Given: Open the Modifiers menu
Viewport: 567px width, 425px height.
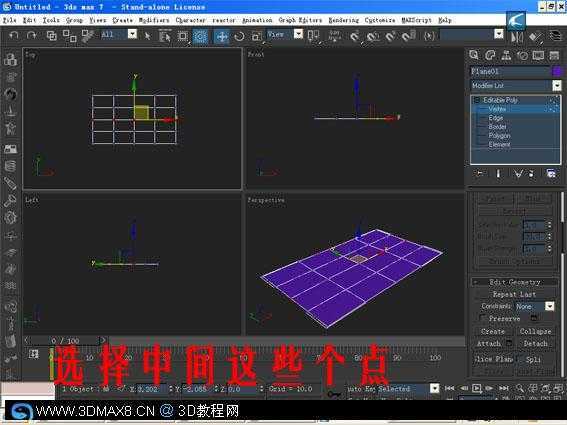Looking at the screenshot, I should [x=154, y=20].
